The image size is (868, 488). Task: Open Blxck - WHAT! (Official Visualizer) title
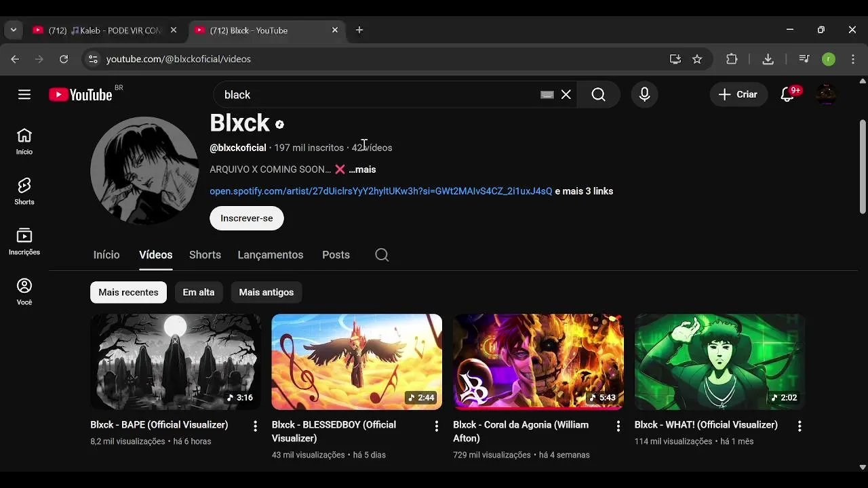click(x=706, y=425)
